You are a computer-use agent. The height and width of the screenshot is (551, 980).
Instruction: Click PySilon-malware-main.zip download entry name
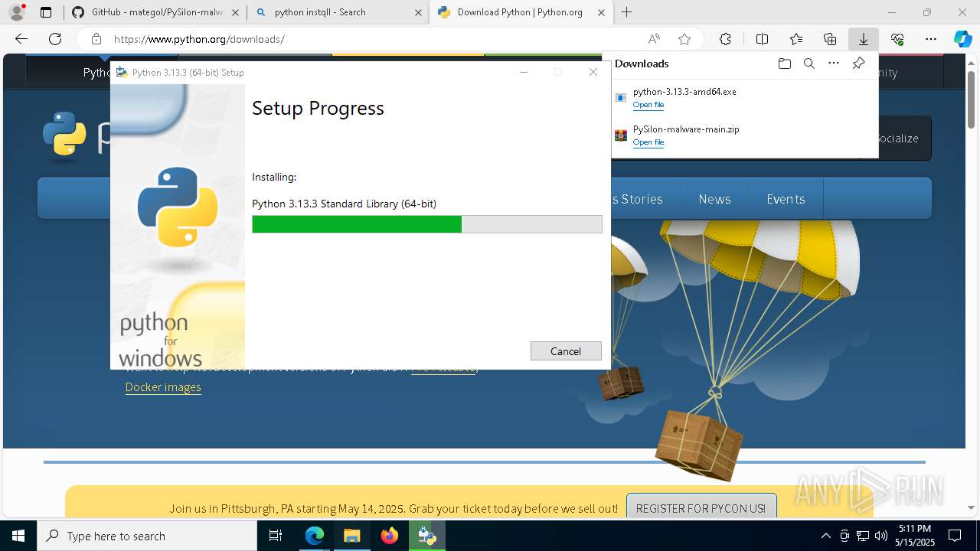click(x=686, y=129)
